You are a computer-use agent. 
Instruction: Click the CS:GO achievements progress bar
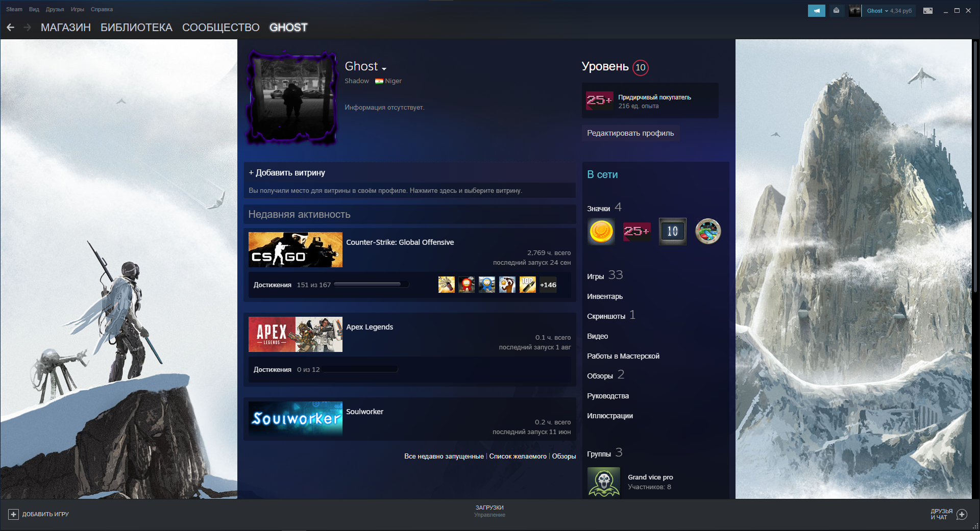(x=371, y=285)
